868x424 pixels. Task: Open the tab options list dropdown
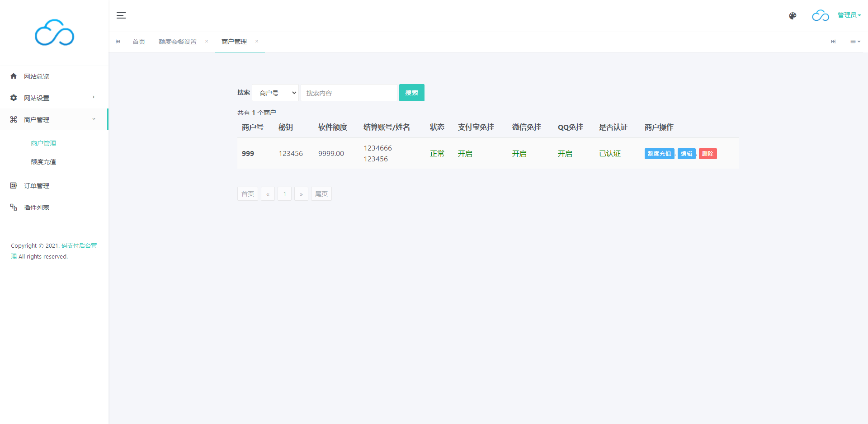click(855, 42)
